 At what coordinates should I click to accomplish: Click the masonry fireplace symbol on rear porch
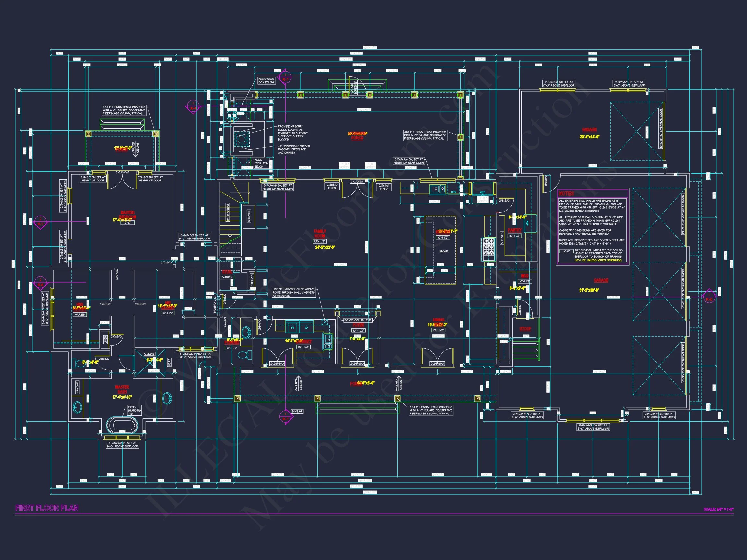click(242, 139)
